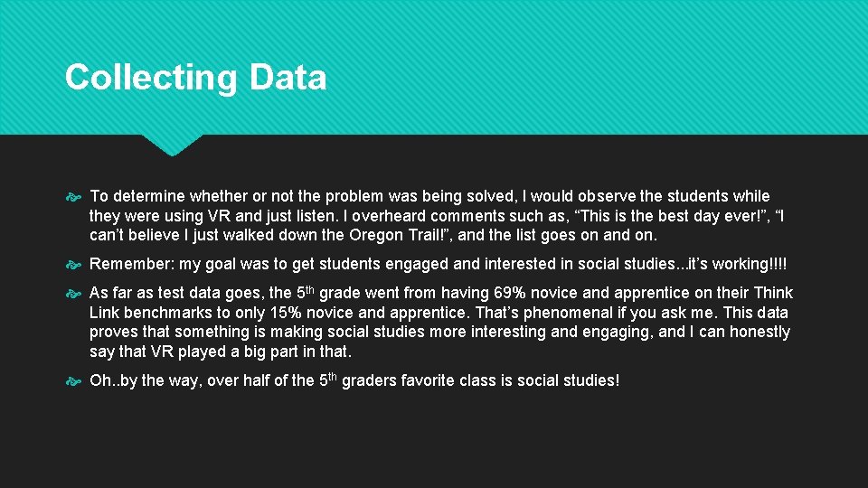Click "Oh..by" at the start of the last bullet
This screenshot has height=488, width=868.
(x=114, y=381)
